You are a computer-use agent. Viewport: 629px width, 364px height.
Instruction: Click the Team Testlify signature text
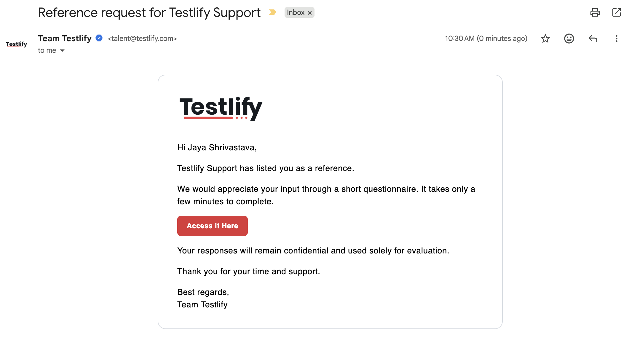click(202, 304)
